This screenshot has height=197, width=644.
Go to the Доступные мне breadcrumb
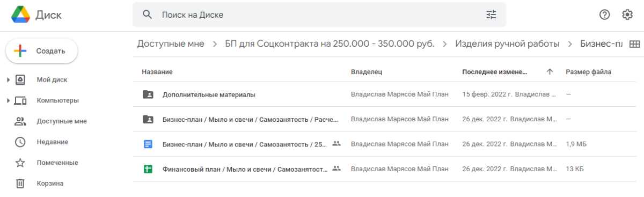[171, 44]
